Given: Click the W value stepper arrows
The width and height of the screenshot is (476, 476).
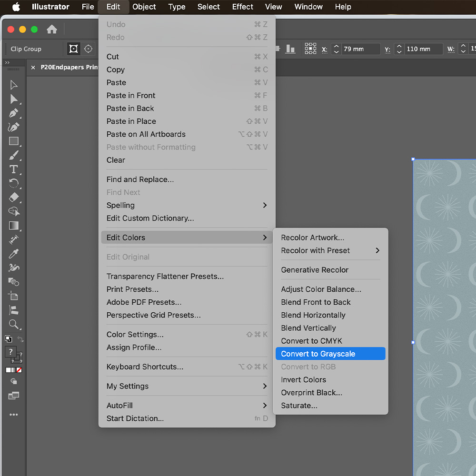Looking at the screenshot, I should coord(463,49).
